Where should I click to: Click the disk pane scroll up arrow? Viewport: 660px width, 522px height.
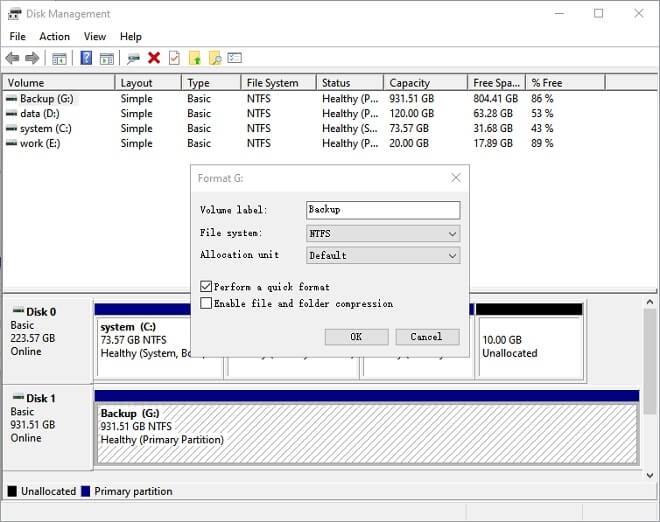(650, 302)
